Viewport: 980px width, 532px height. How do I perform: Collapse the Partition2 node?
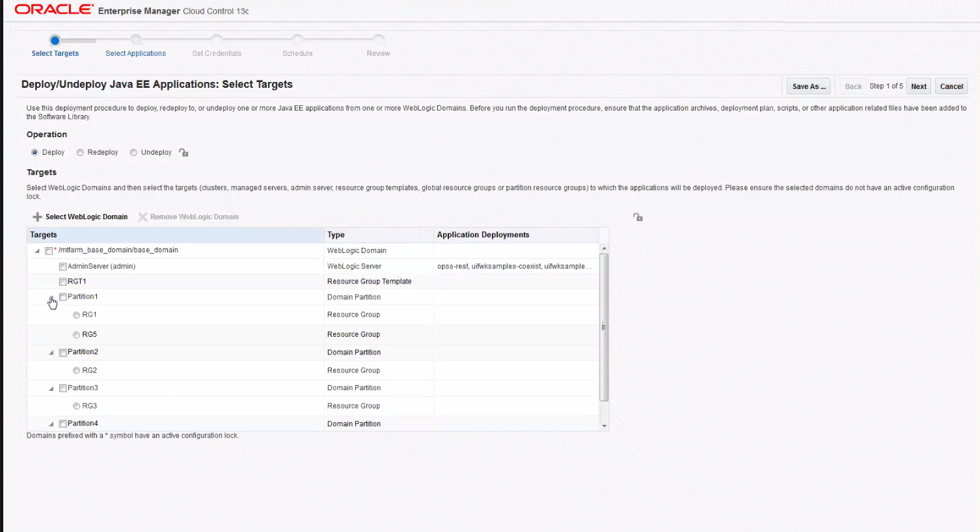[51, 352]
